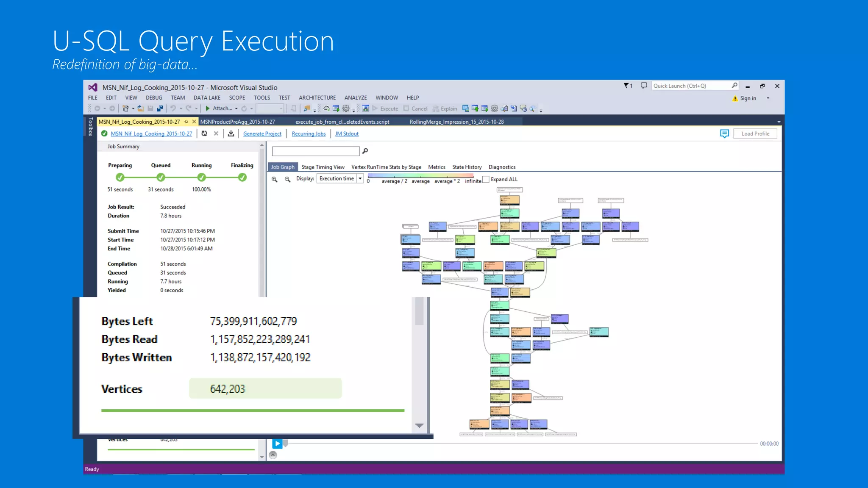868x488 pixels.
Task: Toggle the pin on MSN_Nif_Log_Cooking tab
Action: [x=186, y=122]
